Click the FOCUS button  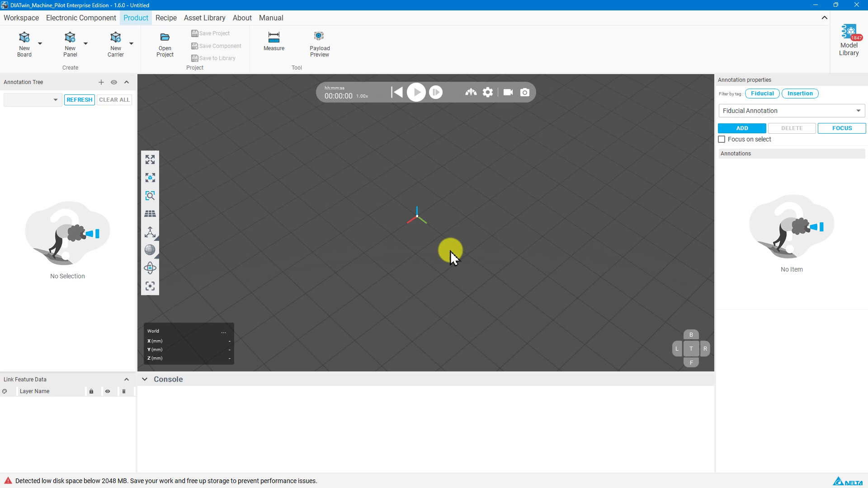[842, 128]
